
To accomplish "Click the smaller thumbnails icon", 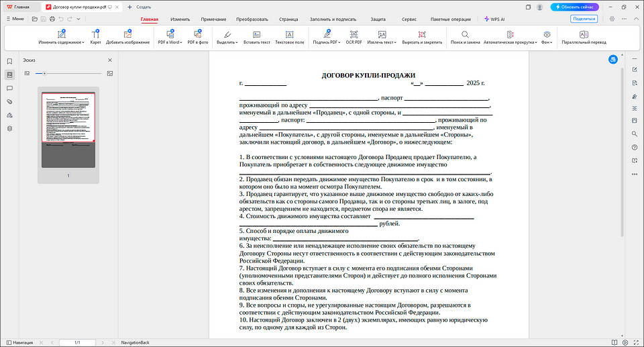I will click(27, 73).
